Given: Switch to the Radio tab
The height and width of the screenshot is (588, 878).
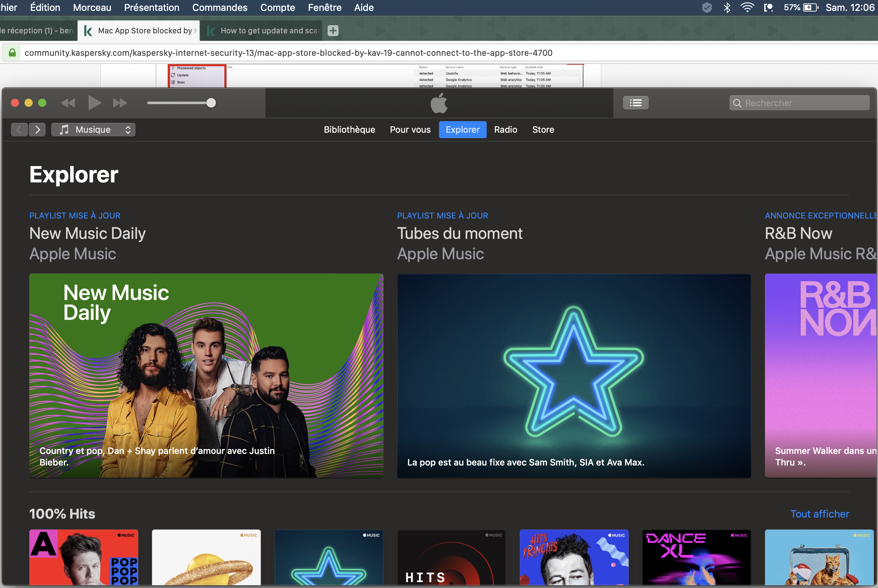Looking at the screenshot, I should (505, 130).
